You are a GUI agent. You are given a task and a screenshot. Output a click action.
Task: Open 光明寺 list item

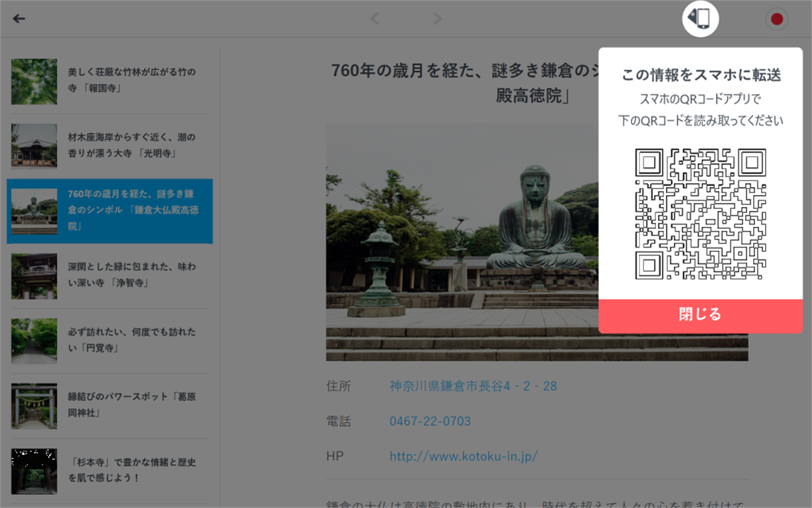click(x=110, y=146)
